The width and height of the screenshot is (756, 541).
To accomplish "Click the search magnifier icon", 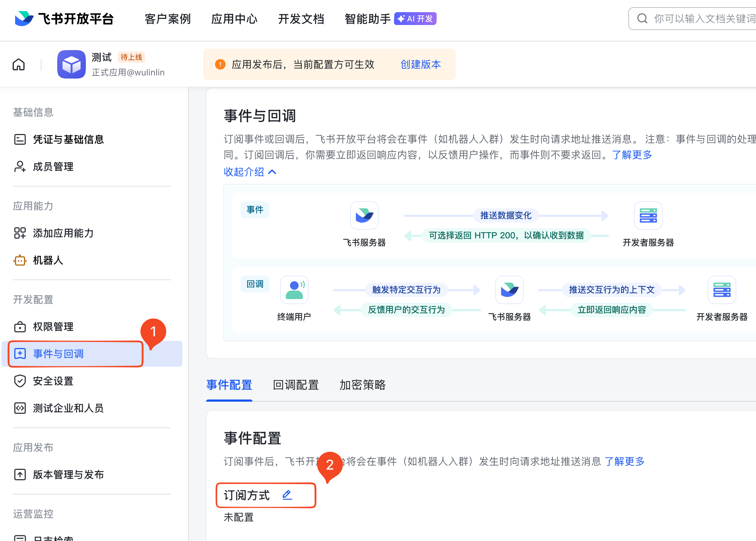I will coord(642,19).
